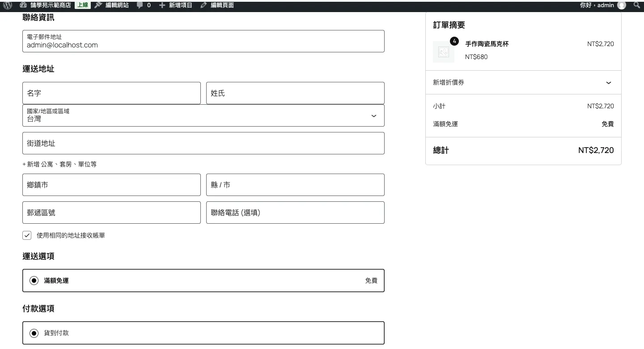
Task: Click the plus icon for 新增項目
Action: pyautogui.click(x=162, y=5)
